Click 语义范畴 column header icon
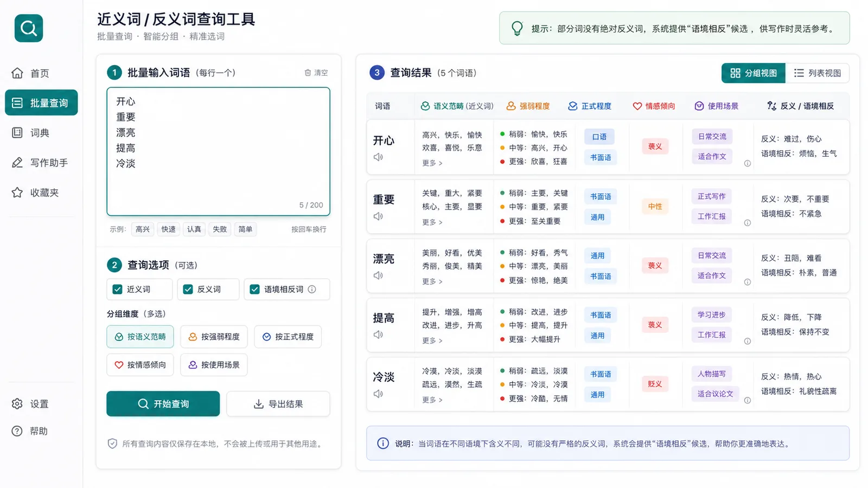868x488 pixels. [x=425, y=106]
